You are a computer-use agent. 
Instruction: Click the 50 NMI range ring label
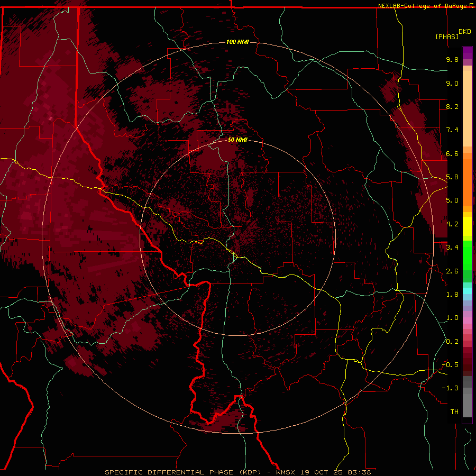coord(237,140)
